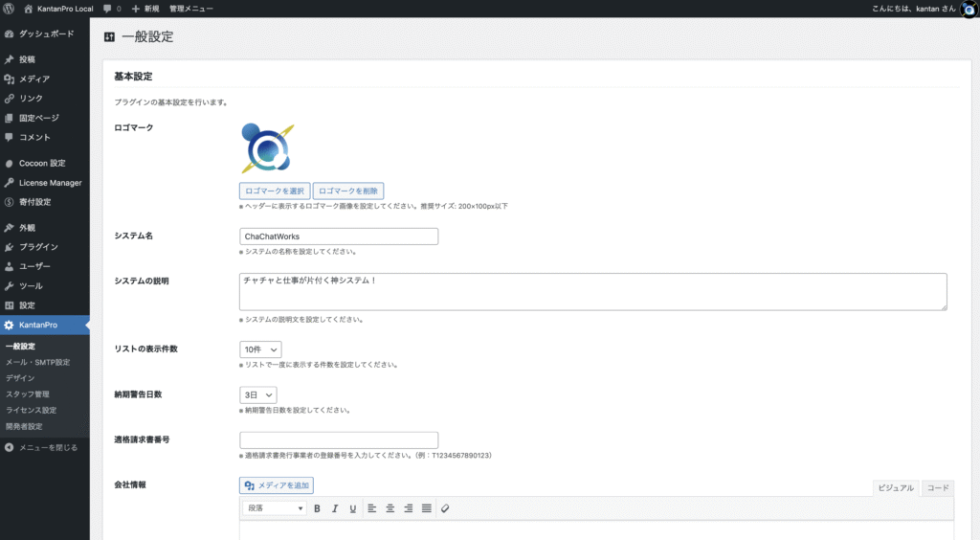Toggle italic in the editor toolbar
Screen dimensions: 980x540
[x=335, y=508]
